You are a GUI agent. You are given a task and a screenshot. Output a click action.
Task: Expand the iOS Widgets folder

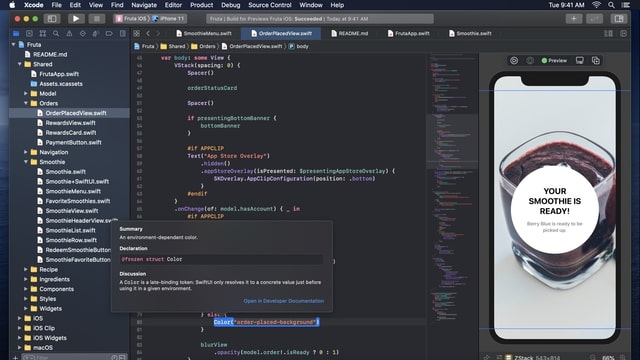[x=20, y=338]
